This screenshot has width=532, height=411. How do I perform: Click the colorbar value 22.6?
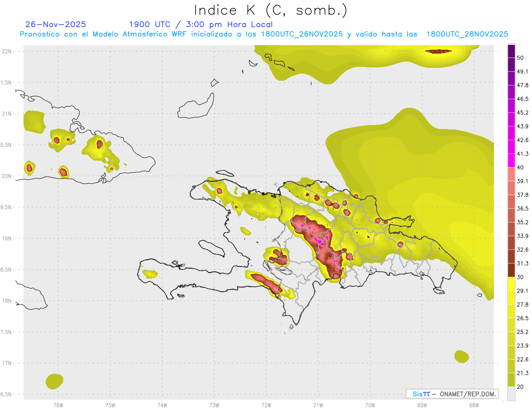click(523, 360)
